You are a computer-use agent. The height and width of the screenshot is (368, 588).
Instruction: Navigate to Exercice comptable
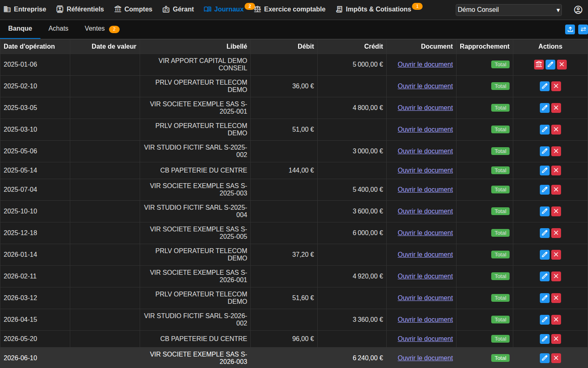point(290,9)
